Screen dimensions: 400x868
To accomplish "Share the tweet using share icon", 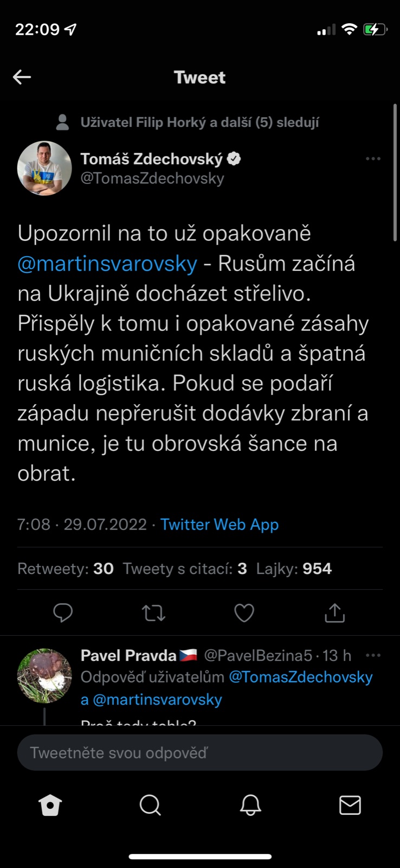I will pos(334,612).
